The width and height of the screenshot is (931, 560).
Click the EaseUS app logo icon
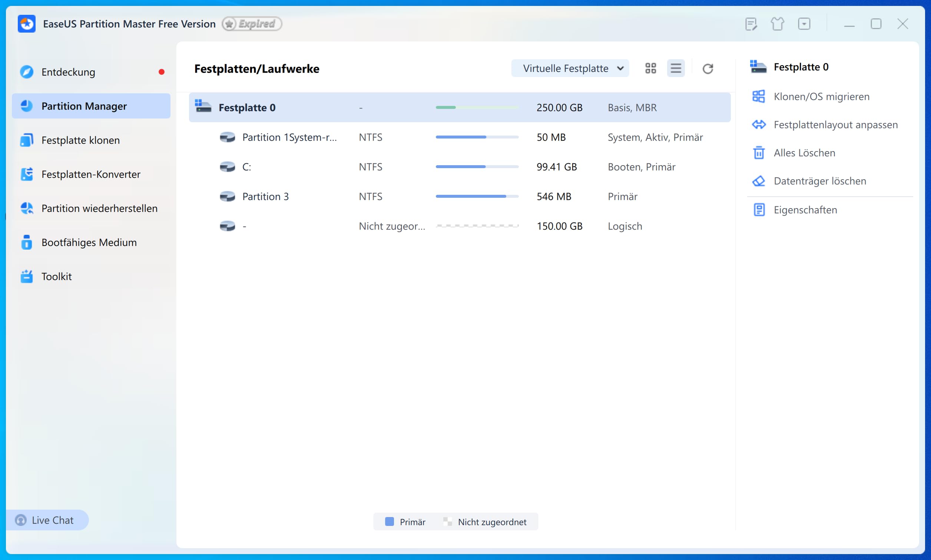pos(27,24)
